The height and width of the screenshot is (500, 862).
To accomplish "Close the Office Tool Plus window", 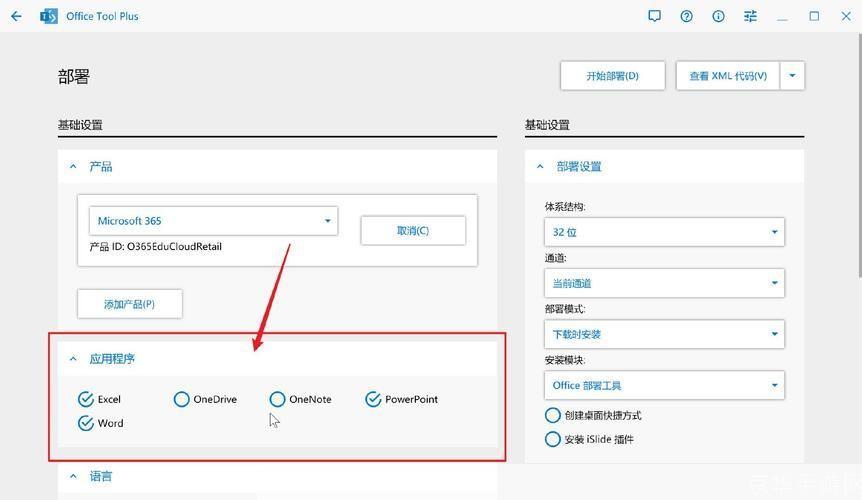I will tap(846, 16).
